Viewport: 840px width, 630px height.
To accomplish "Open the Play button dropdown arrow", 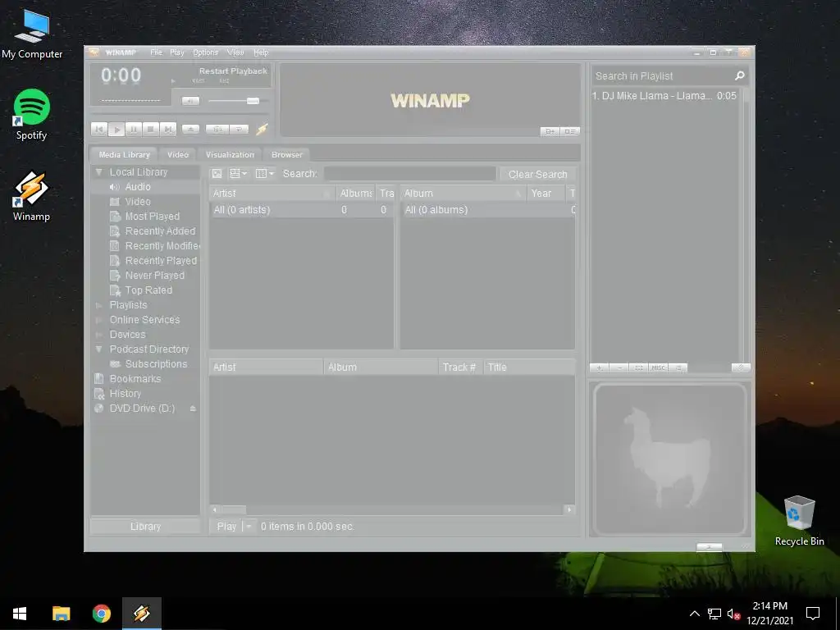I will pyautogui.click(x=249, y=527).
